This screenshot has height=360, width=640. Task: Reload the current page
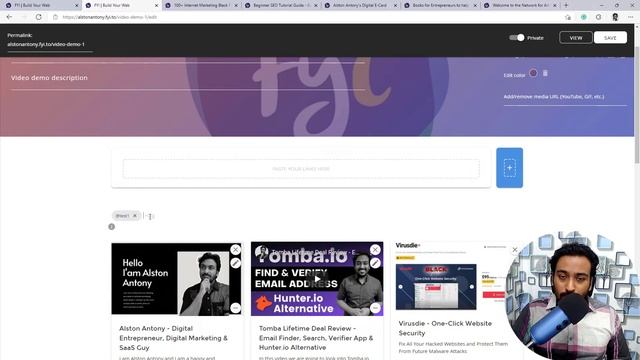tap(38, 17)
